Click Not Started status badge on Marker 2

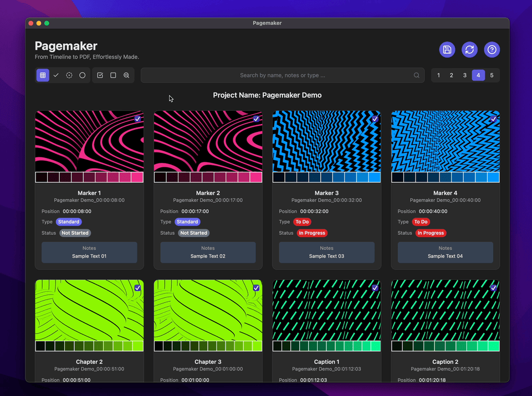coord(194,233)
